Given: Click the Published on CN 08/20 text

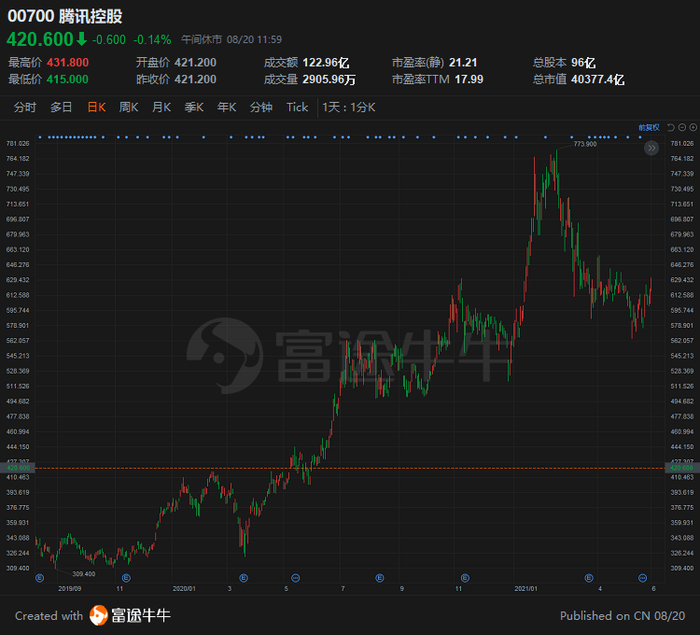Looking at the screenshot, I should [x=622, y=616].
